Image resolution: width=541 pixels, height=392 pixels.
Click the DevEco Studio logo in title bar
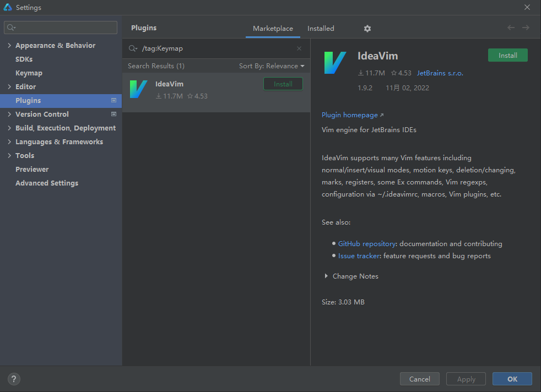(8, 7)
